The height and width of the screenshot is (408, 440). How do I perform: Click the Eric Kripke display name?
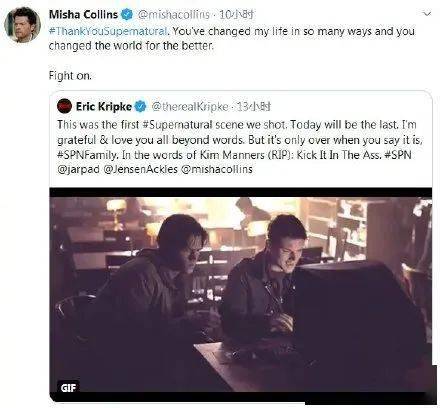pyautogui.click(x=104, y=107)
